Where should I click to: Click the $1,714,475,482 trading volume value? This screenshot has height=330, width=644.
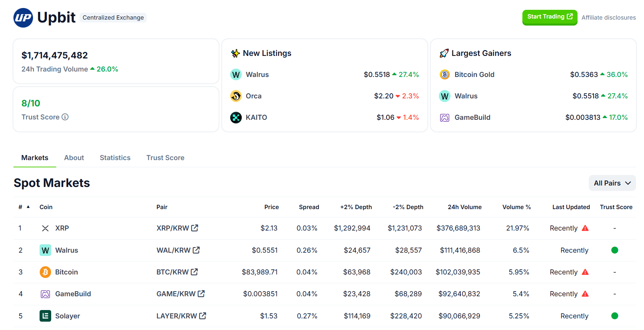tap(54, 55)
